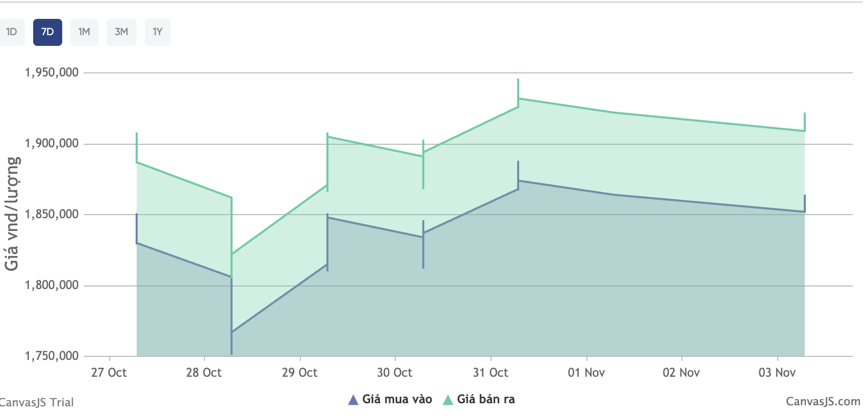This screenshot has height=416, width=868.
Task: Toggle the Giá mua vào series label
Action: click(397, 399)
